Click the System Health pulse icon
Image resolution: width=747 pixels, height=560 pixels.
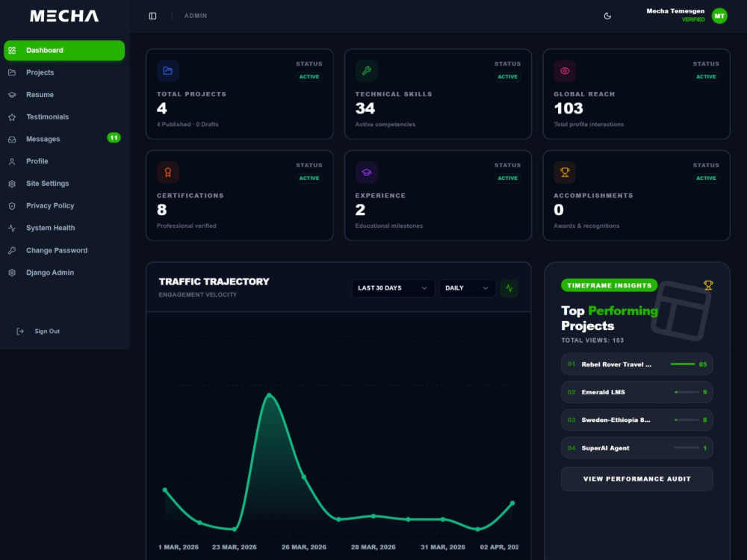(13, 228)
